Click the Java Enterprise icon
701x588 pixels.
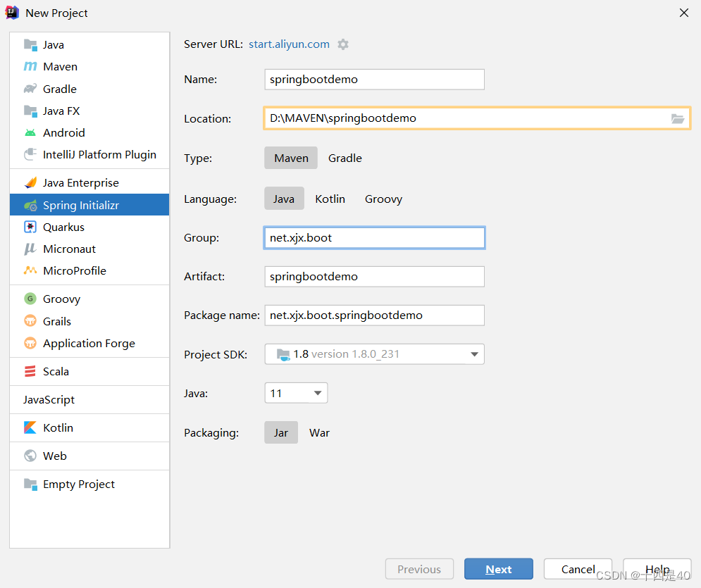pos(30,182)
